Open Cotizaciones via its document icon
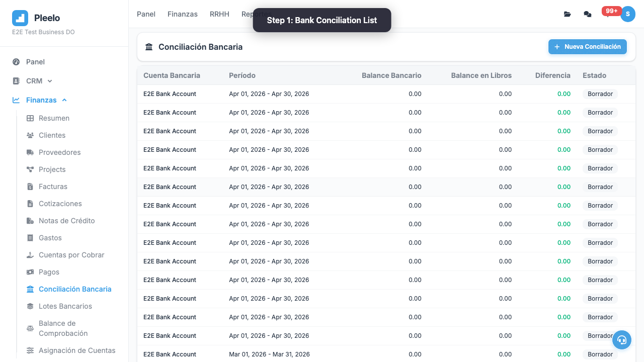This screenshot has height=362, width=644. coord(30,204)
